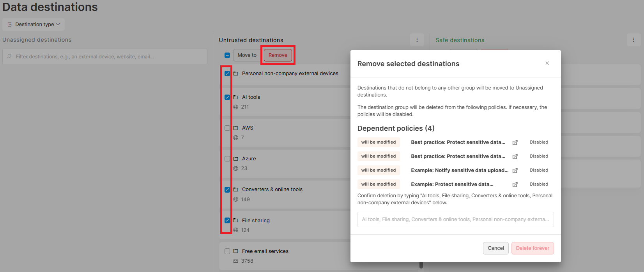Open Untrusted destinations three-dot menu

(417, 40)
